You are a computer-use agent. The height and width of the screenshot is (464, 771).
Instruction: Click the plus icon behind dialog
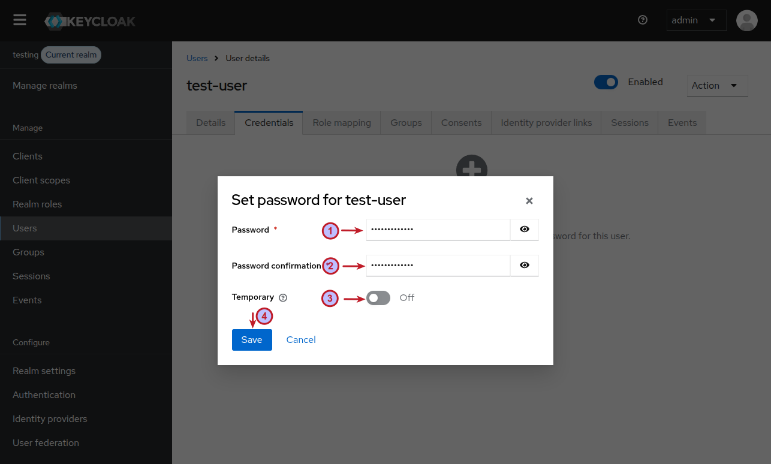pos(472,166)
